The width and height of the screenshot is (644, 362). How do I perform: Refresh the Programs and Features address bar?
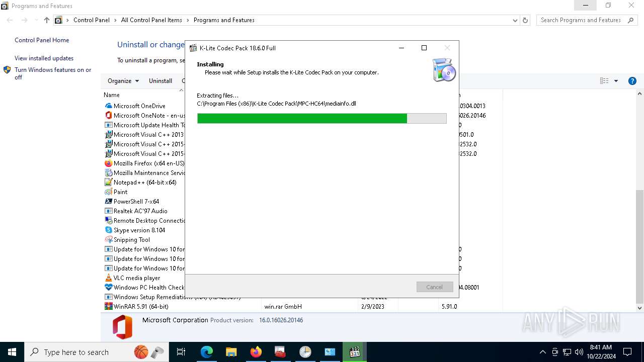click(525, 20)
